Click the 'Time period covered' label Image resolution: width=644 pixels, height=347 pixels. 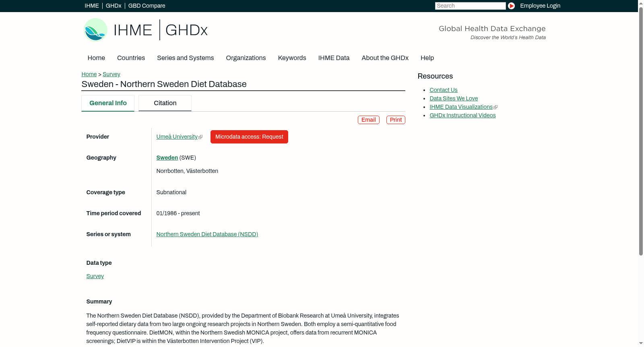coord(114,213)
